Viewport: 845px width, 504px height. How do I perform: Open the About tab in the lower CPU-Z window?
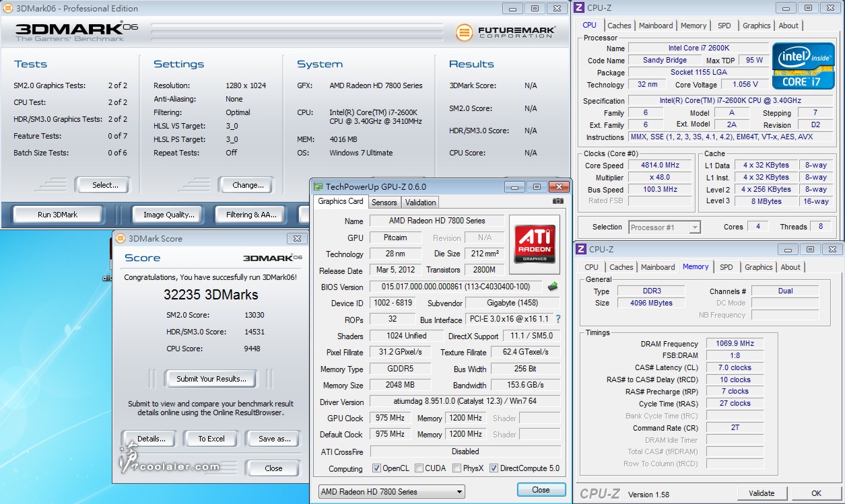coord(790,267)
